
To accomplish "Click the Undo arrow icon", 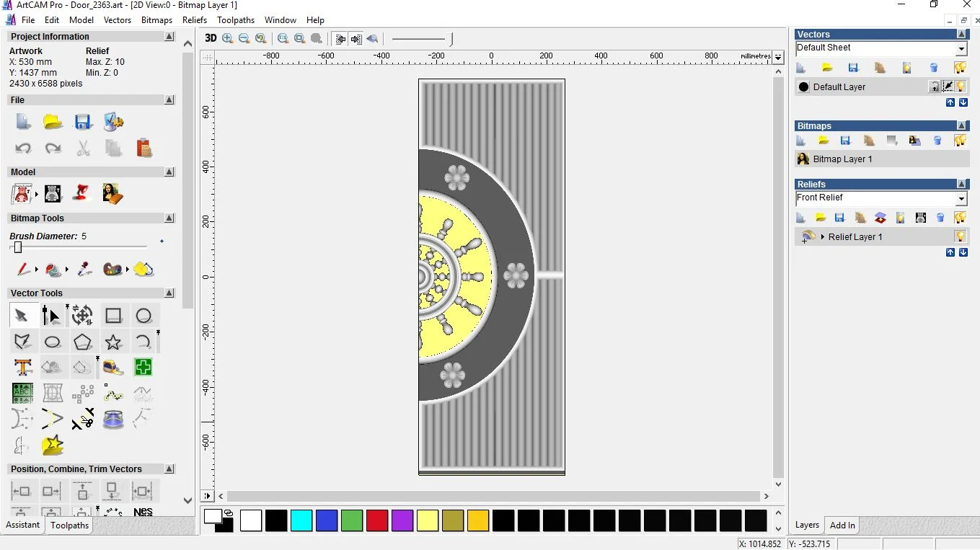I will (x=23, y=148).
